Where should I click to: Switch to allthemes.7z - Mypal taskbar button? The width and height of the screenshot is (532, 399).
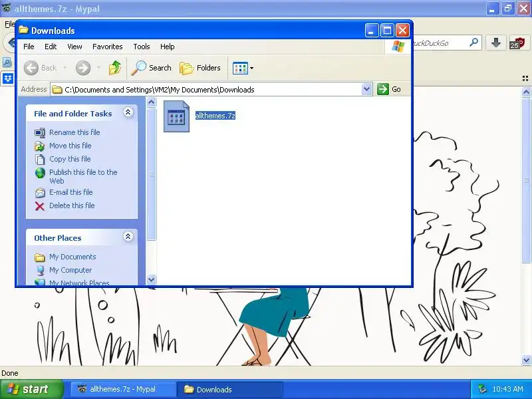point(122,389)
